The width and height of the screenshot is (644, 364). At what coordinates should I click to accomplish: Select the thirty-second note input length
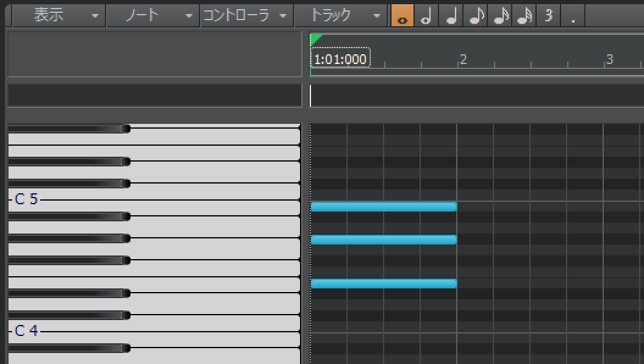pos(524,16)
